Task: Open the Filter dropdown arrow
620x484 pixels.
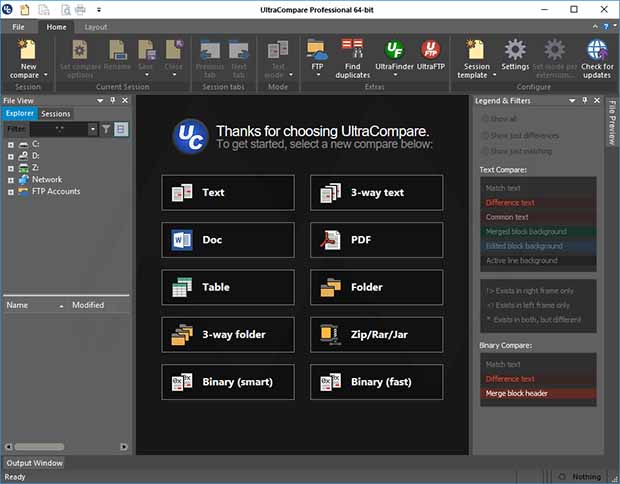Action: 93,129
